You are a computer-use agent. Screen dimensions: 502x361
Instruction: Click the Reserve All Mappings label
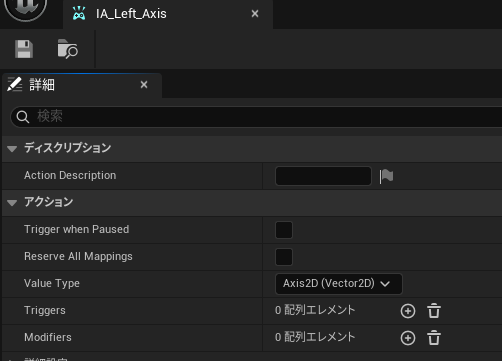click(x=78, y=256)
